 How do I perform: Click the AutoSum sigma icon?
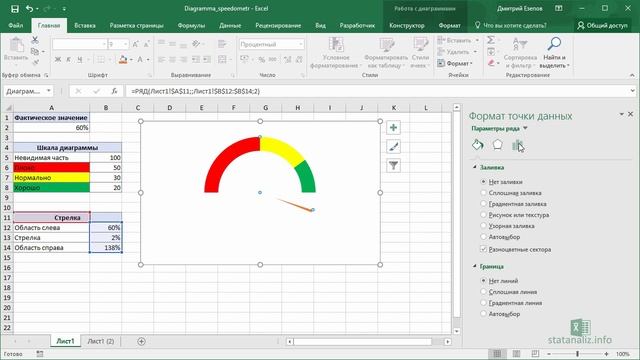pyautogui.click(x=491, y=40)
